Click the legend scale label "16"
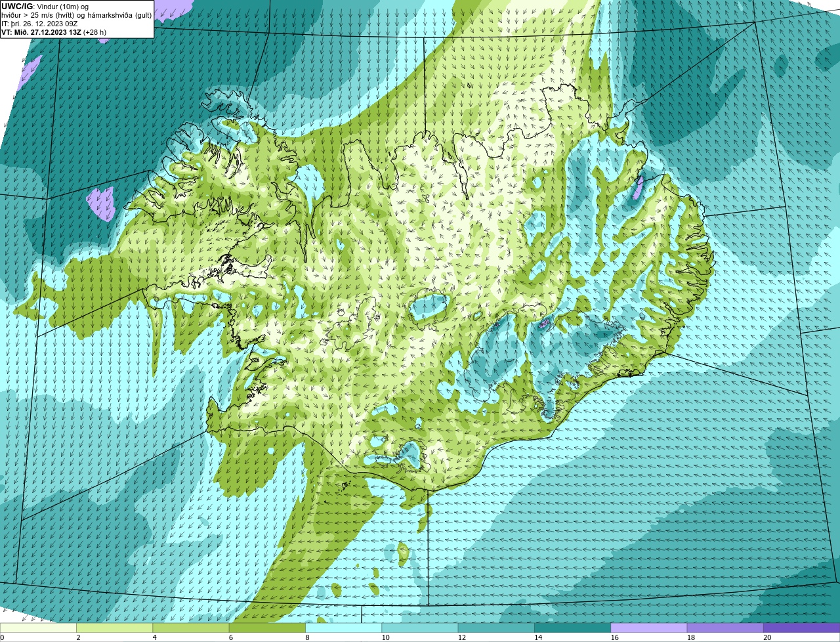The height and width of the screenshot is (642, 840). coord(614,637)
